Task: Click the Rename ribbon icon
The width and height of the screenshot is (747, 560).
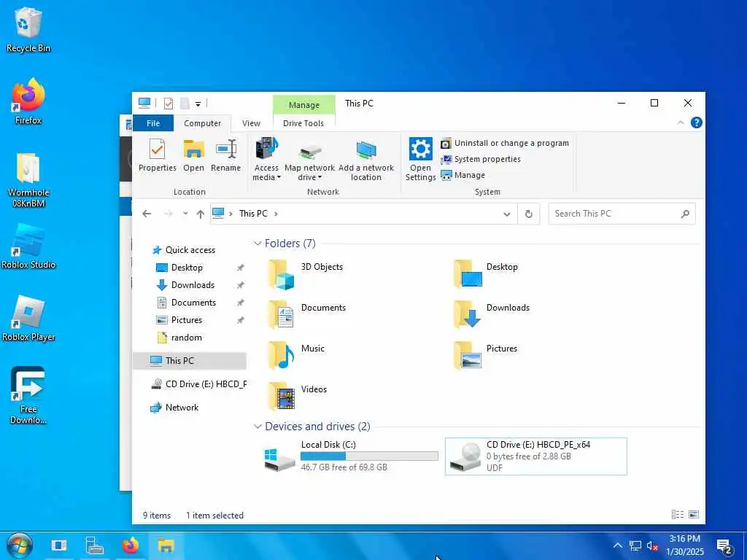Action: [226, 155]
